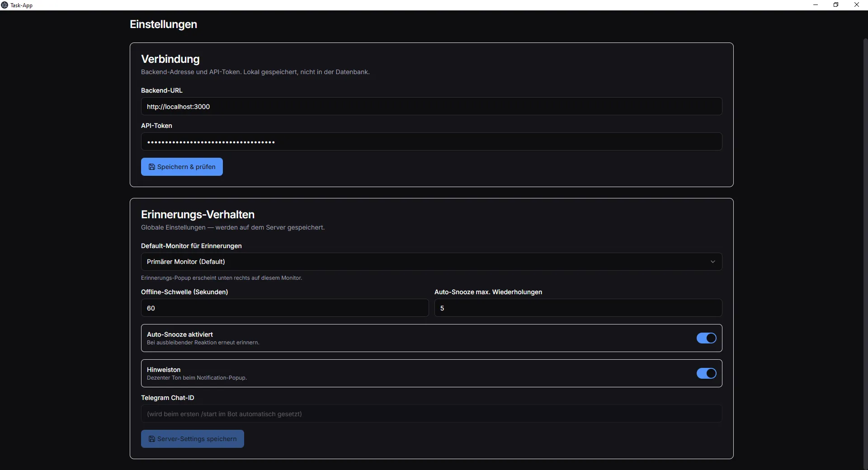The width and height of the screenshot is (868, 470).
Task: Click the Erinnerungs-Verhalten section title
Action: pos(198,215)
